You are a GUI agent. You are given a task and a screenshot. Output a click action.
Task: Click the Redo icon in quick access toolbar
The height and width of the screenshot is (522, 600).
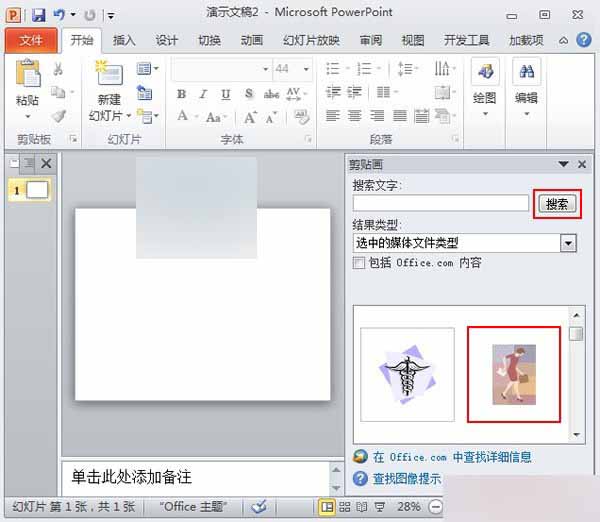point(90,15)
